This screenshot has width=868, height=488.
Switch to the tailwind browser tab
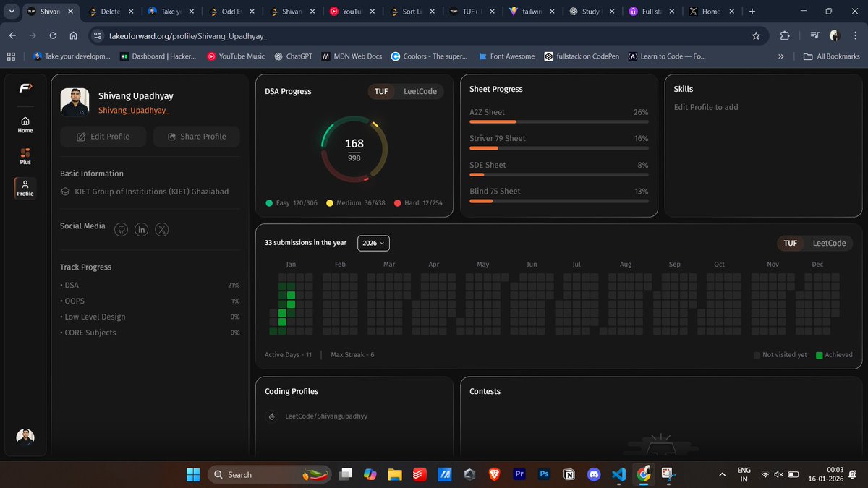530,12
